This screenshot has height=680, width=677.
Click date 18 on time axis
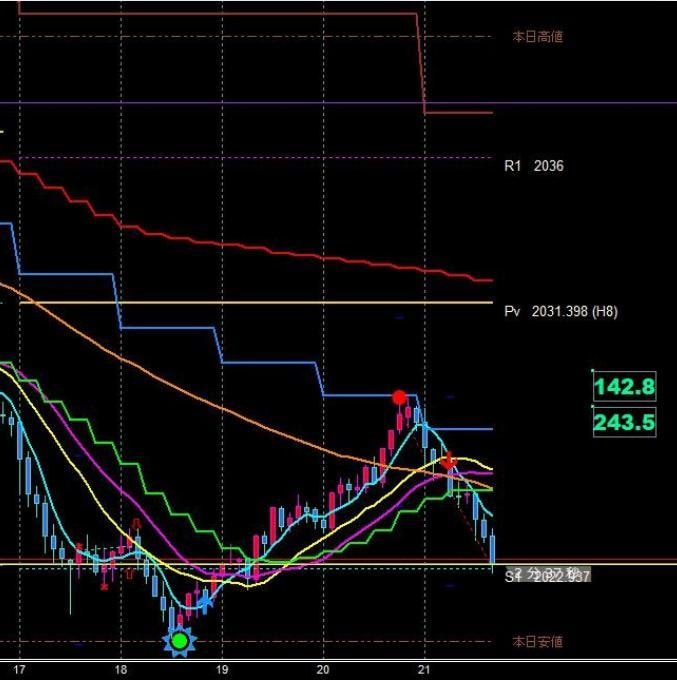[121, 670]
